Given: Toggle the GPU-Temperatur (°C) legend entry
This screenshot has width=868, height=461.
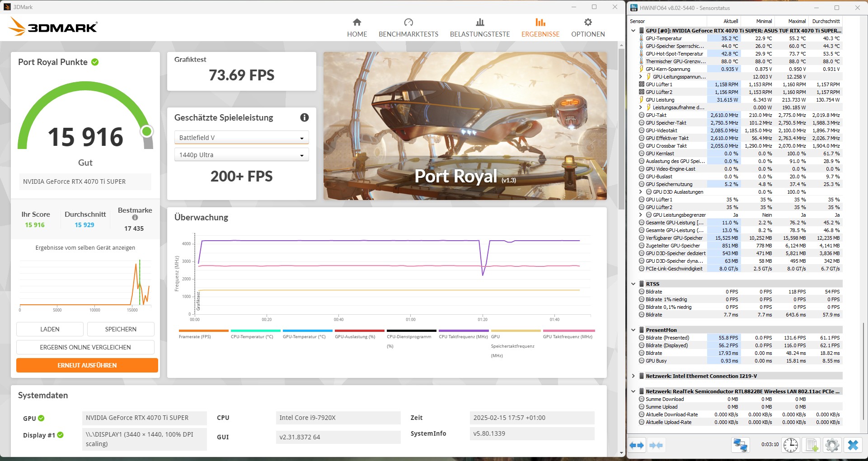Looking at the screenshot, I should (x=308, y=335).
